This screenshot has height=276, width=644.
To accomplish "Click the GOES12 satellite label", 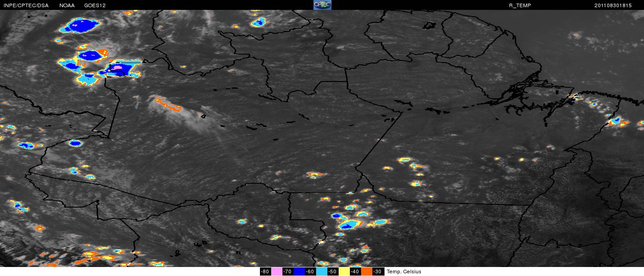I will tap(95, 5).
